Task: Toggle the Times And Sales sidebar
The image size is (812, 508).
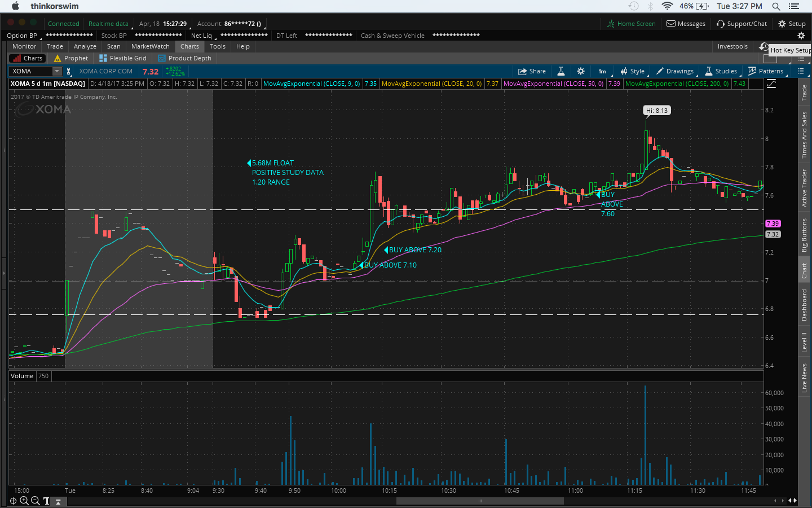Action: [x=804, y=135]
